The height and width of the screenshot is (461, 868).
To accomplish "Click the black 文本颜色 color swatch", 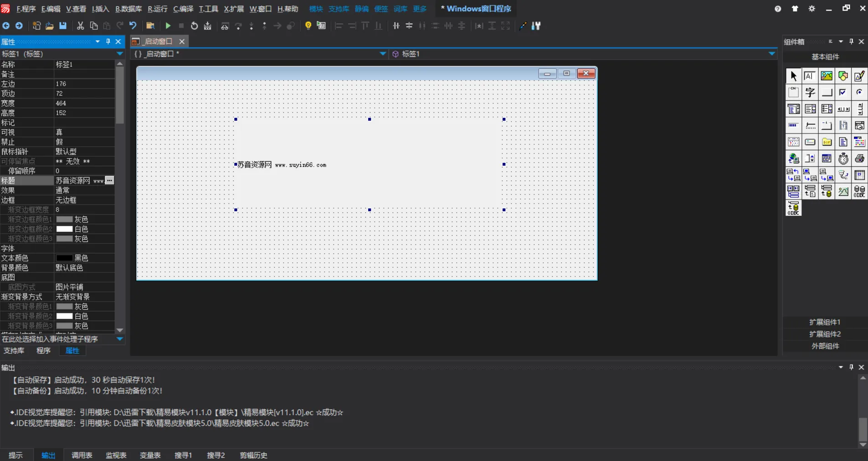I will click(x=64, y=258).
